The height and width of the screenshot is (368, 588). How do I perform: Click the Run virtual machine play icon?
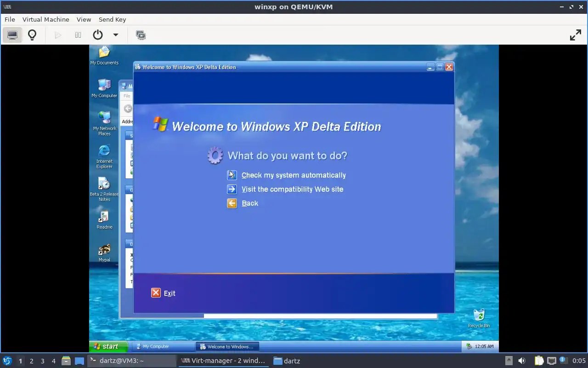click(58, 35)
